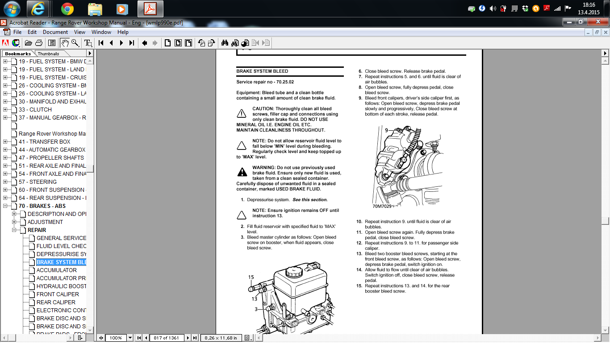Click Fit Width page view icon
Viewport: 610px width, 364px height.
point(188,43)
